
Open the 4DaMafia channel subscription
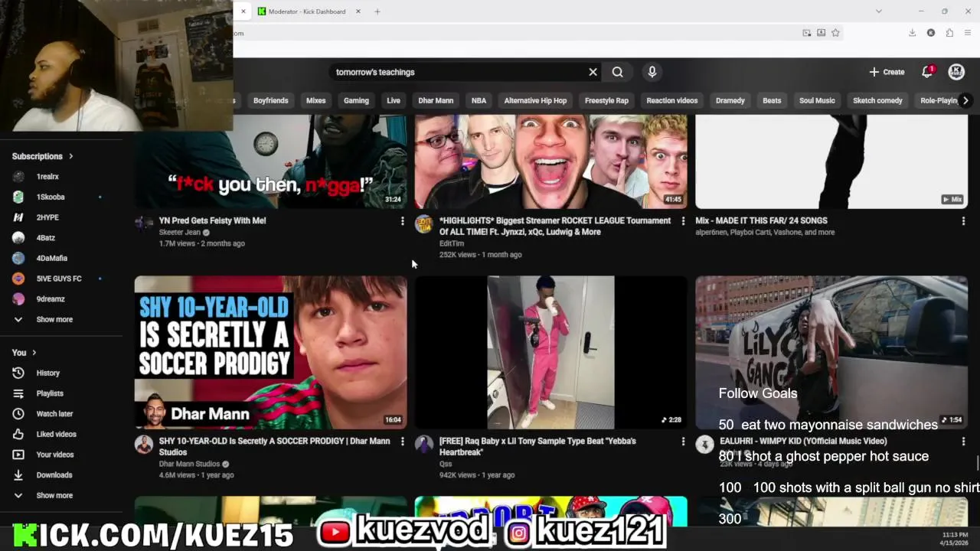61,258
